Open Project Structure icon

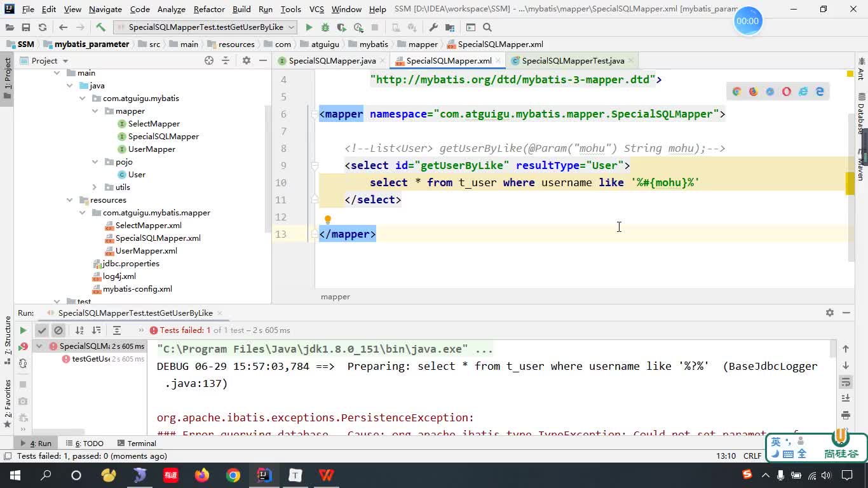click(x=450, y=27)
